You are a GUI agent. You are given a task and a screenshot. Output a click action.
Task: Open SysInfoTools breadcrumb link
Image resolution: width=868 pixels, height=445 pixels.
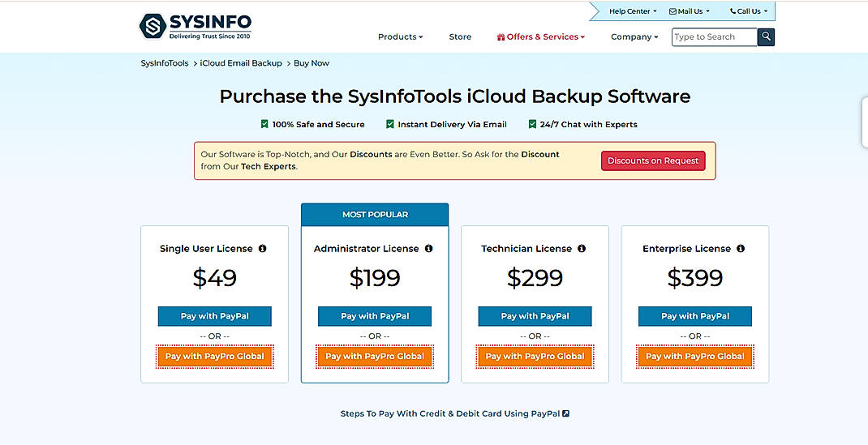pyautogui.click(x=165, y=63)
